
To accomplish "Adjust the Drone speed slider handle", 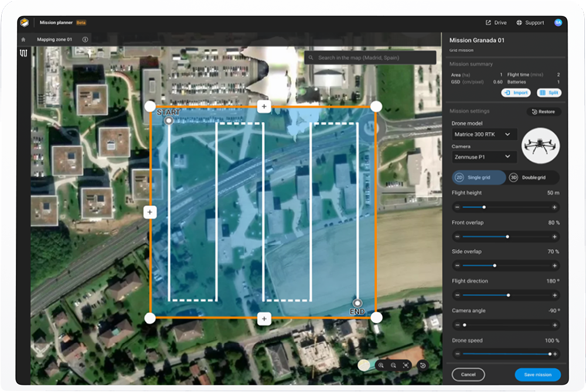I will (550, 354).
